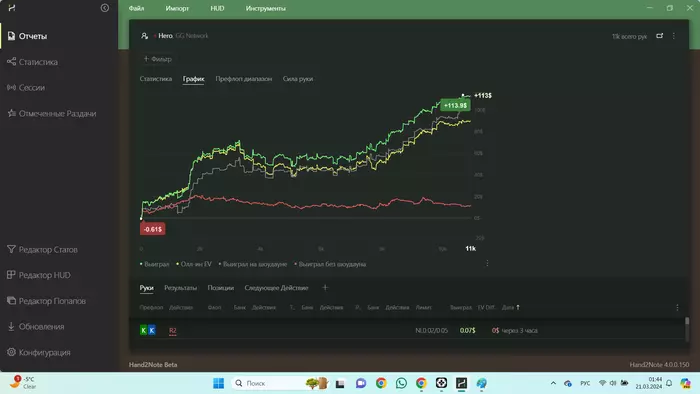Click the export report icon
700x394 pixels.
(x=659, y=36)
